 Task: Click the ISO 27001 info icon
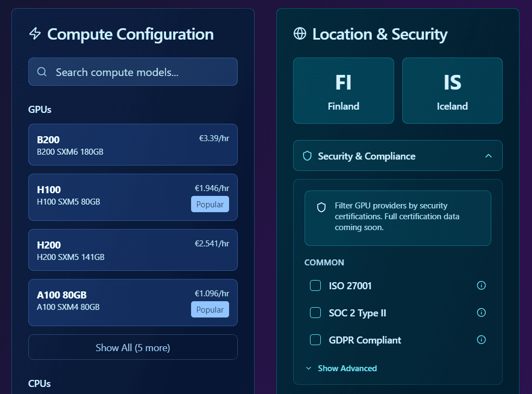(481, 285)
